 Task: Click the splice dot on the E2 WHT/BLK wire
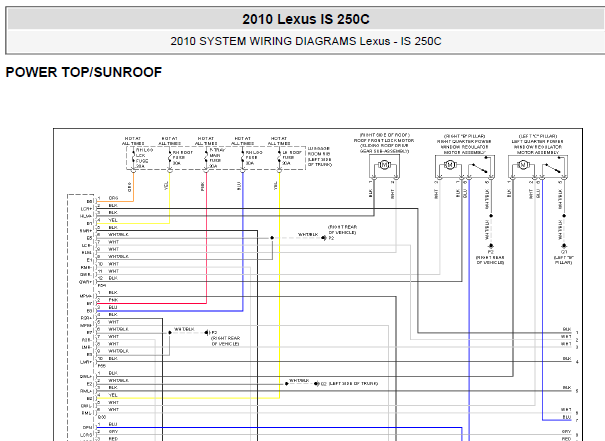[x=286, y=384]
